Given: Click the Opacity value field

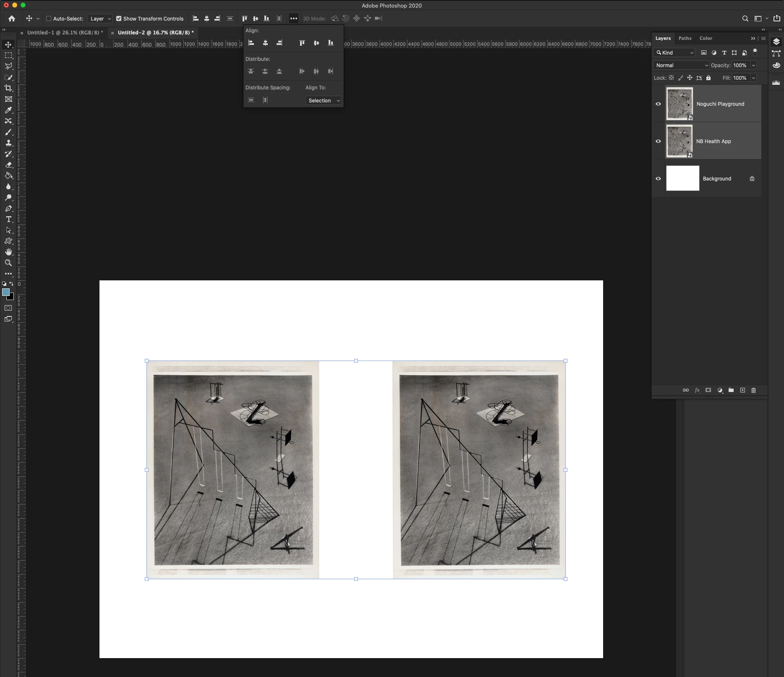Looking at the screenshot, I should (741, 65).
